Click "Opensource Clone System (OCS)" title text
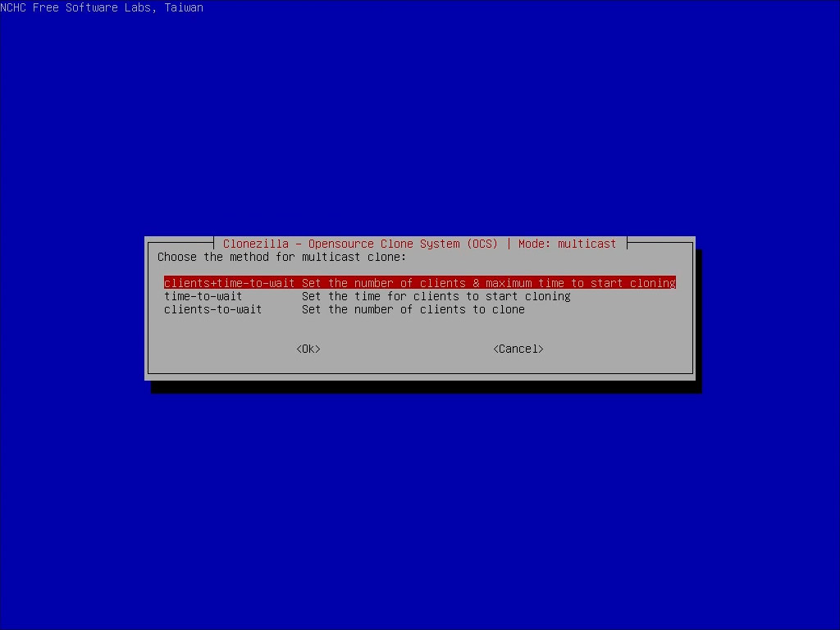Viewport: 840px width, 630px height. pos(403,244)
